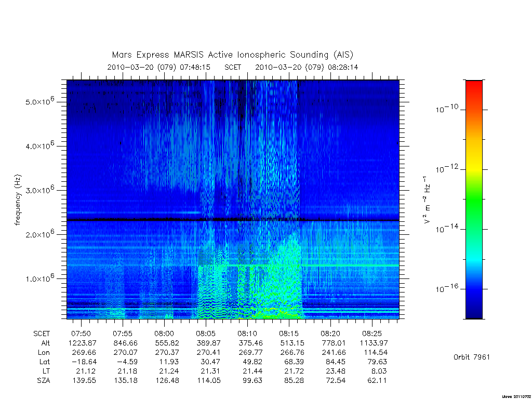
Task: Click the 'Orbit 7961' label
Action: 472,357
